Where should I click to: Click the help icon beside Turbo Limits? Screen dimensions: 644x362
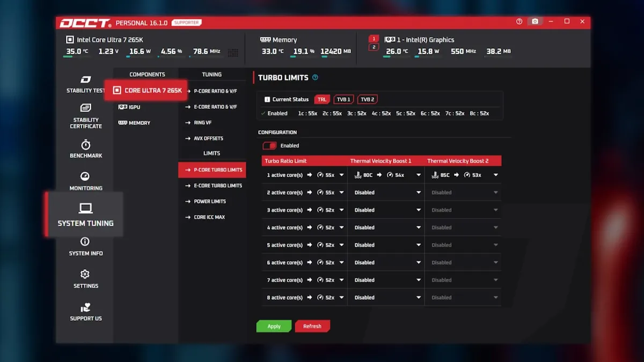315,77
